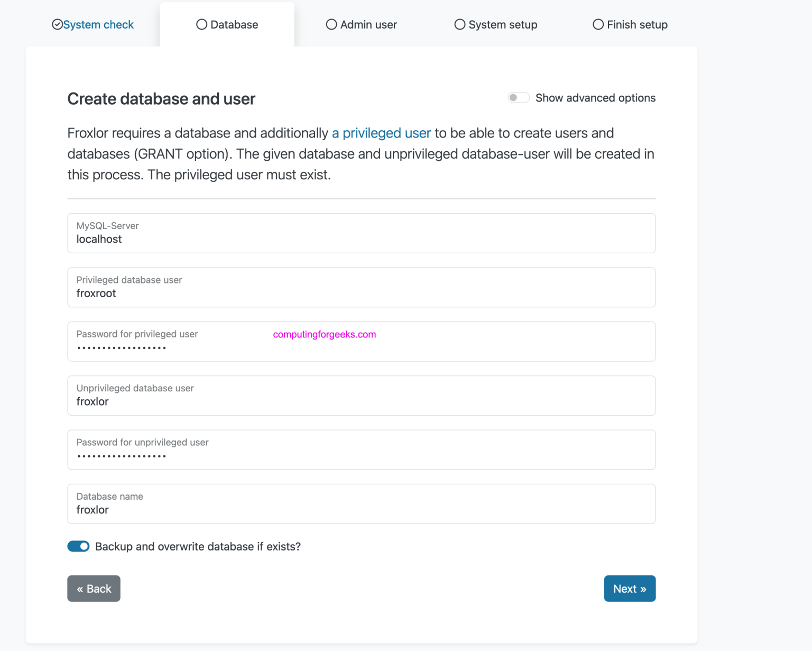Select the Database step circle icon
Image resolution: width=812 pixels, height=651 pixels.
[201, 24]
